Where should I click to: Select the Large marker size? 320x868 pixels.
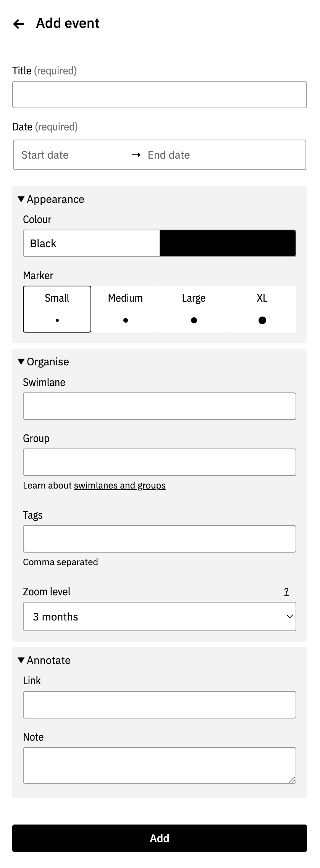tap(194, 309)
